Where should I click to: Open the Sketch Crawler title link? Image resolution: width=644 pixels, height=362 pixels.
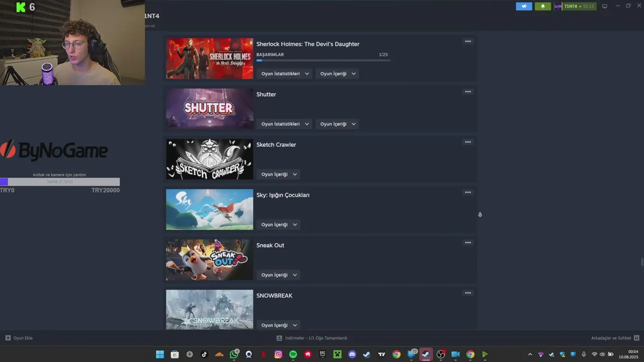(276, 145)
